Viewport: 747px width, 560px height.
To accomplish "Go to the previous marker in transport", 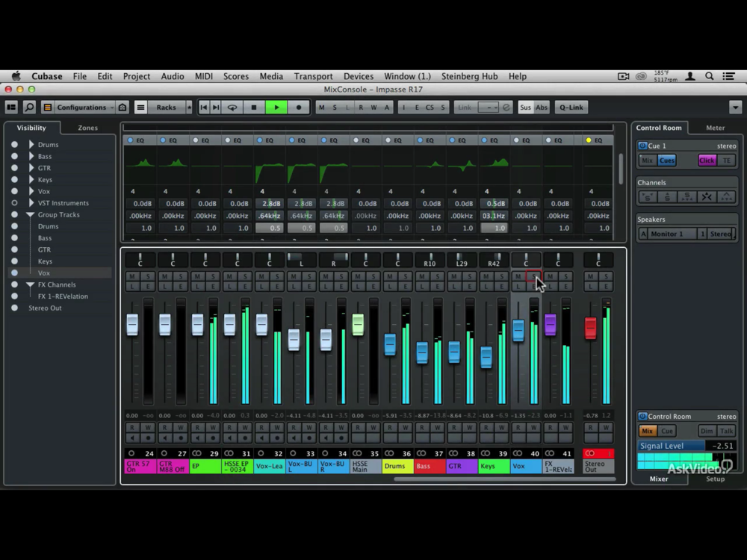I will click(x=204, y=107).
